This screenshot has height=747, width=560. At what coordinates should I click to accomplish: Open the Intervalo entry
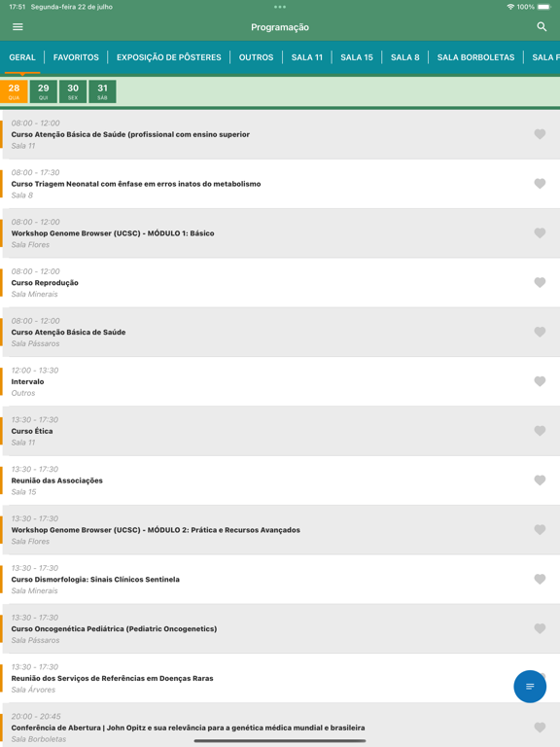280,381
